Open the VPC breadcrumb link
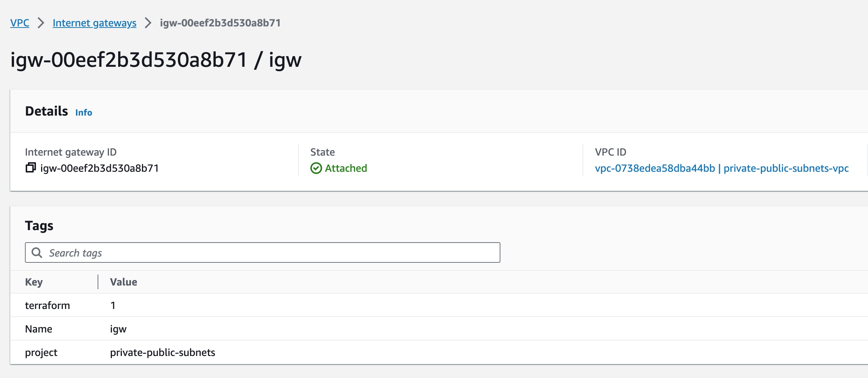 click(x=20, y=23)
